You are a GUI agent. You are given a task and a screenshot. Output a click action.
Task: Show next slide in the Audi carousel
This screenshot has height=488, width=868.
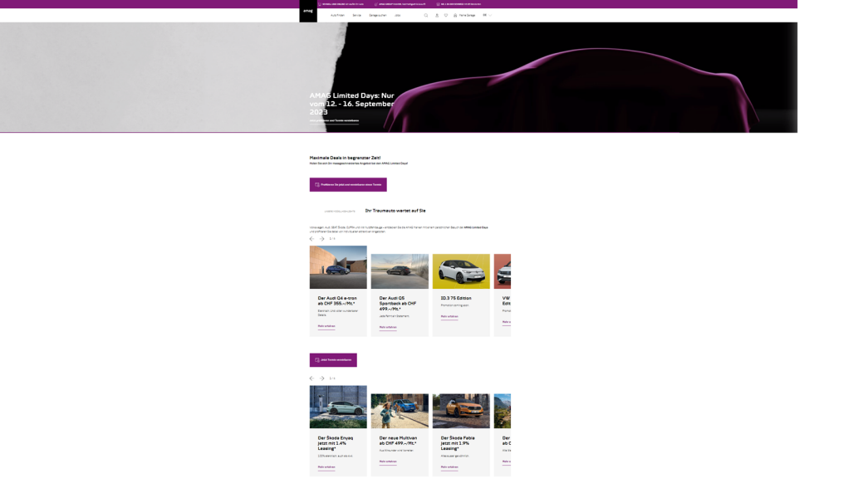coord(321,239)
